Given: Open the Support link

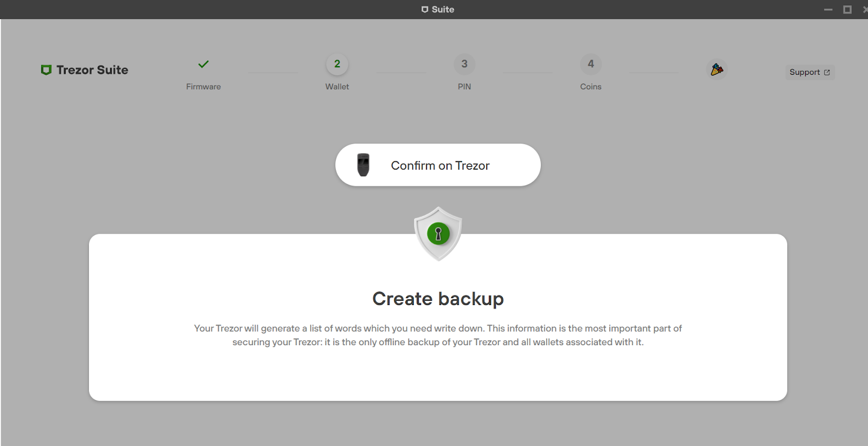Looking at the screenshot, I should pyautogui.click(x=810, y=72).
